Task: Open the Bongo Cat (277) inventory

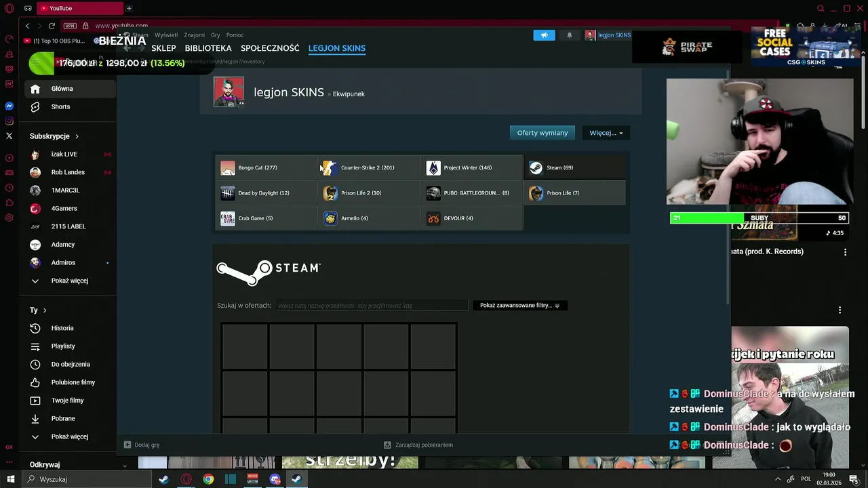Action: [x=267, y=167]
